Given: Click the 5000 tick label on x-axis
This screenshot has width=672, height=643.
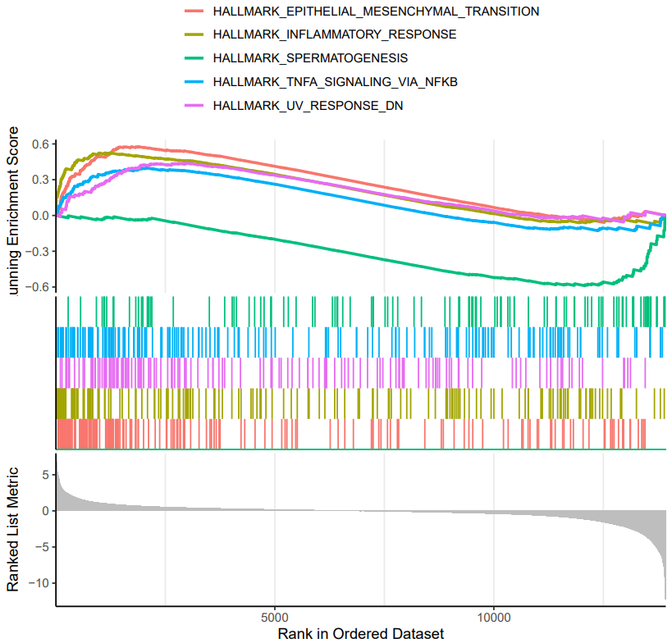Looking at the screenshot, I should pos(275,618).
